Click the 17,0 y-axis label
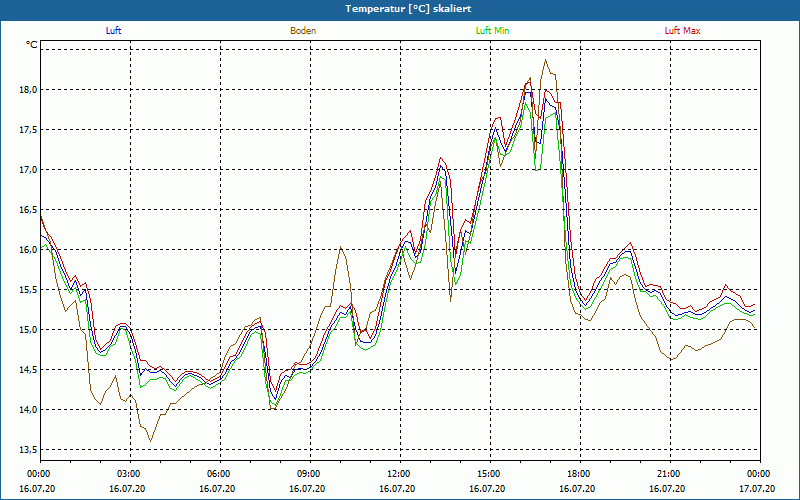This screenshot has width=800, height=500. (x=29, y=169)
